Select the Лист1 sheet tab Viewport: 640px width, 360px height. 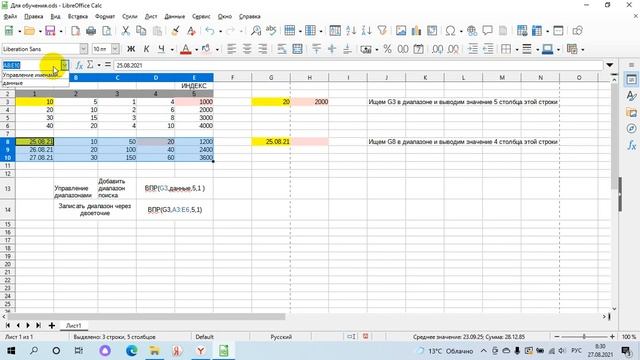[x=73, y=325]
